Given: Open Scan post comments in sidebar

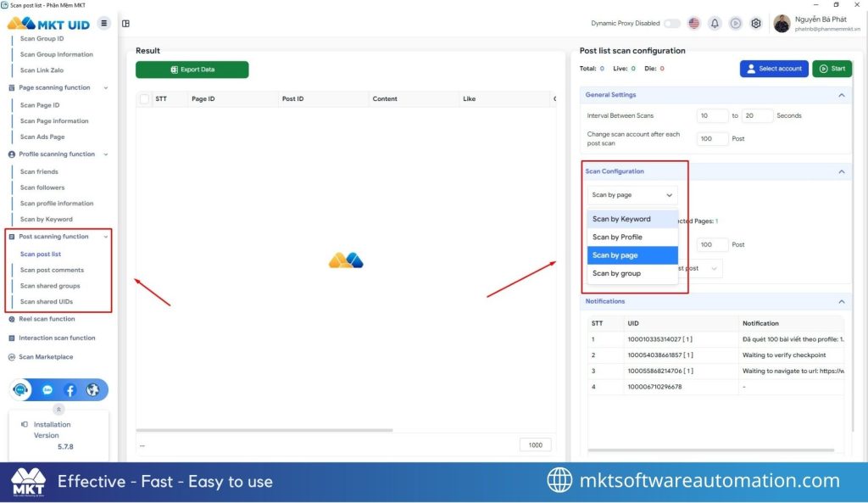Looking at the screenshot, I should (x=52, y=270).
